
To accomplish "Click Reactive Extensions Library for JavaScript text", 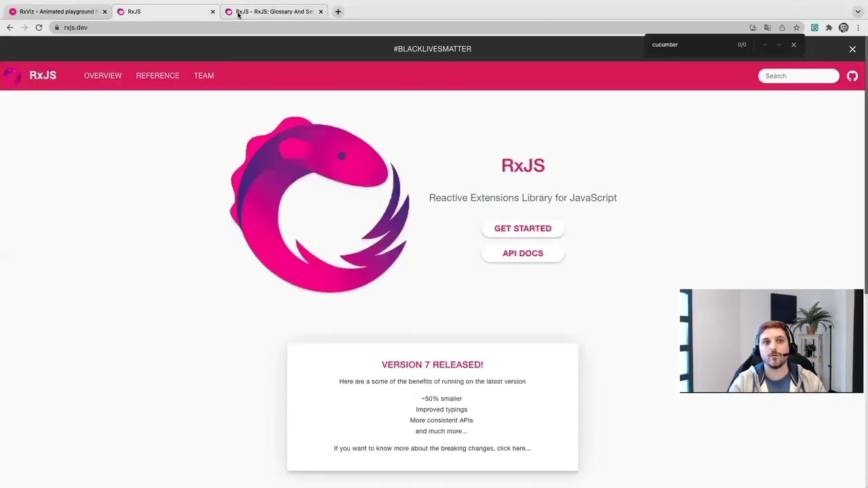I will [523, 198].
